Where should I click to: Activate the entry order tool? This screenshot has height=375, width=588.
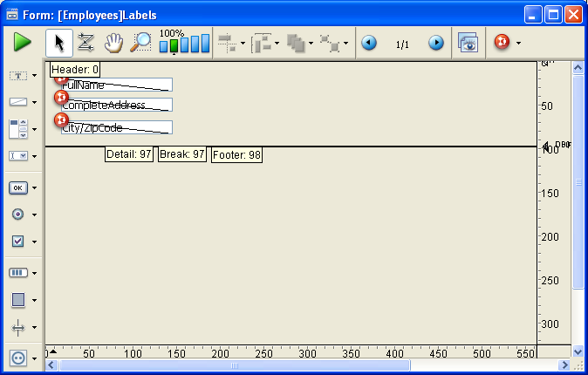[x=85, y=43]
